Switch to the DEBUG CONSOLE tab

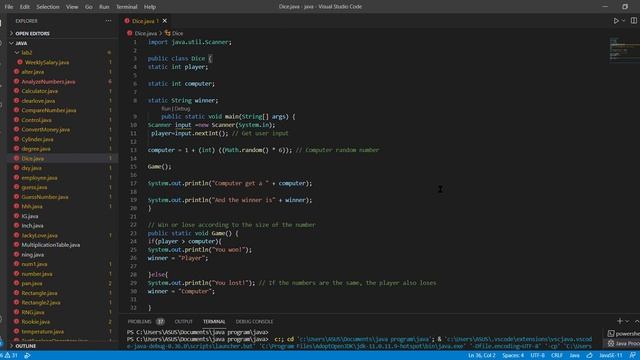(x=254, y=322)
